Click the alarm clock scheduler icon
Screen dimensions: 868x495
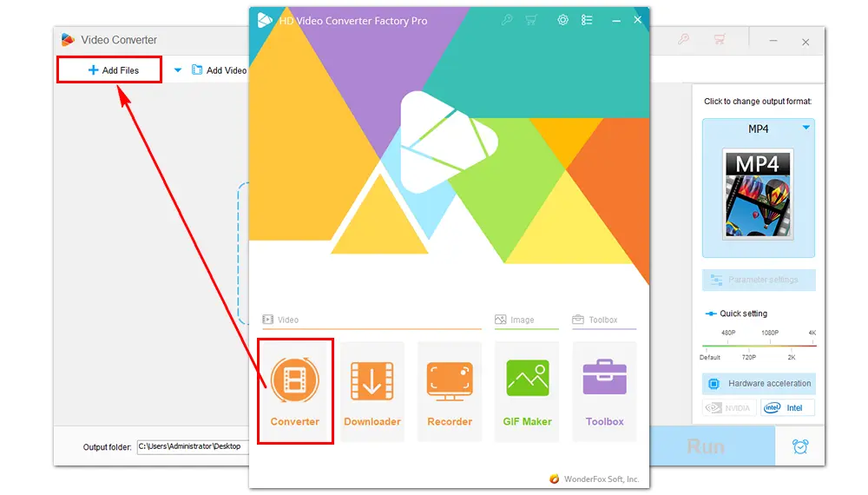[800, 446]
